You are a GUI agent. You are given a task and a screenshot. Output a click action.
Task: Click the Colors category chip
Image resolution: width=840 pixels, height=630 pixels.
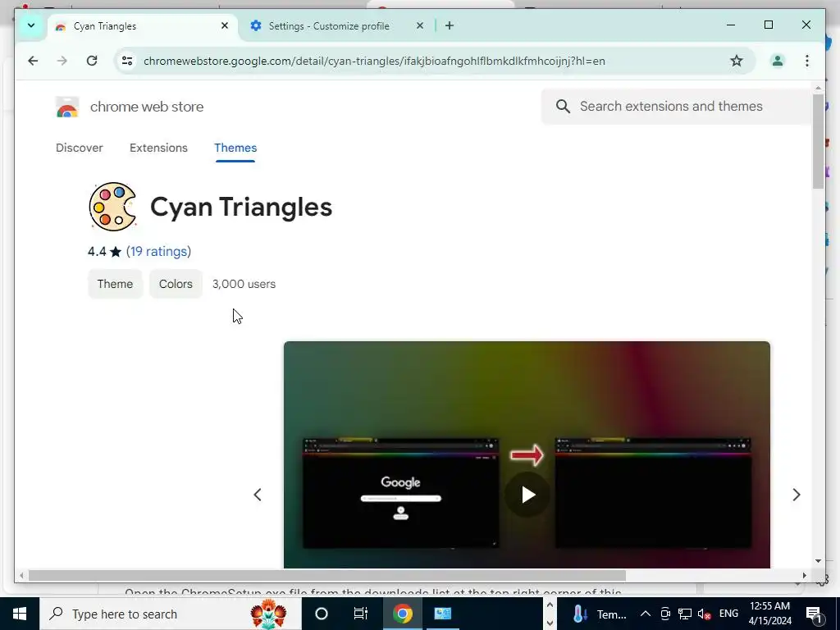[x=176, y=284]
